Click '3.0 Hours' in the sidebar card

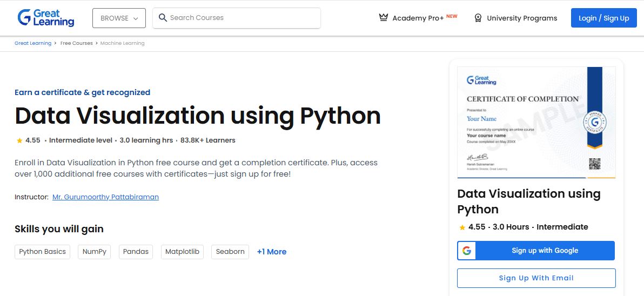(x=511, y=227)
